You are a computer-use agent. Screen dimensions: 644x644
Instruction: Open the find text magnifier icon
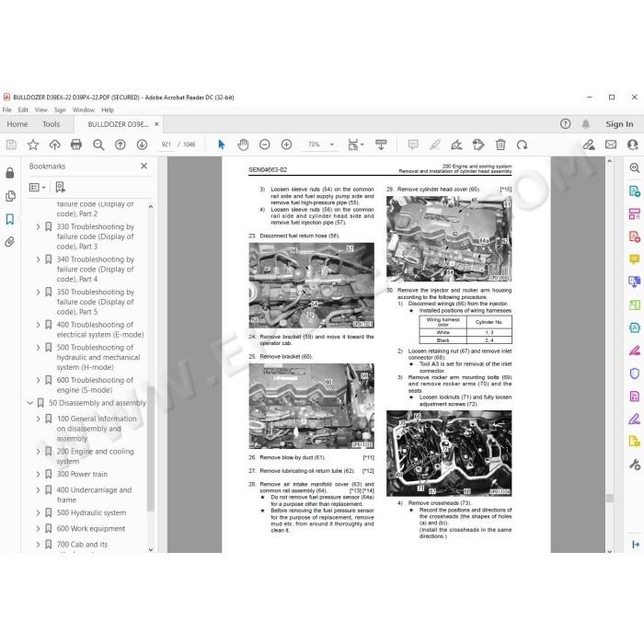[98, 144]
